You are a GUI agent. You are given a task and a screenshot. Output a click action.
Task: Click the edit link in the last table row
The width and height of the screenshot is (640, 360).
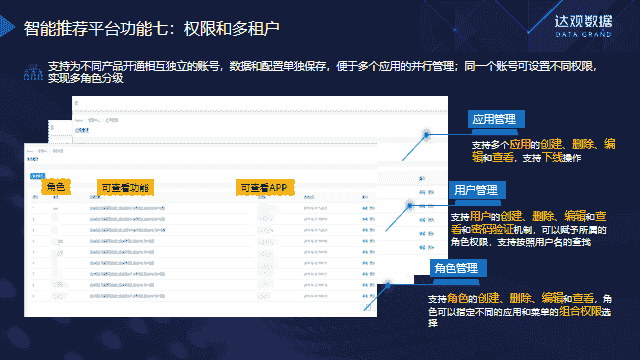pyautogui.click(x=365, y=296)
